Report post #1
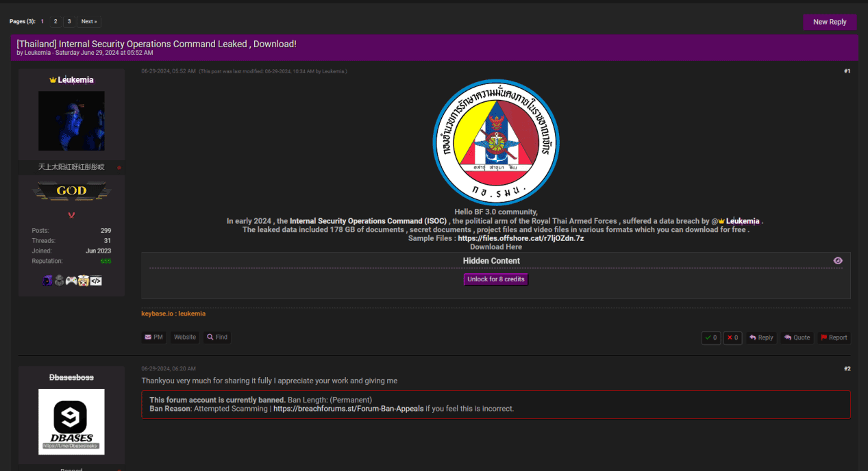This screenshot has width=868, height=471. tap(834, 338)
